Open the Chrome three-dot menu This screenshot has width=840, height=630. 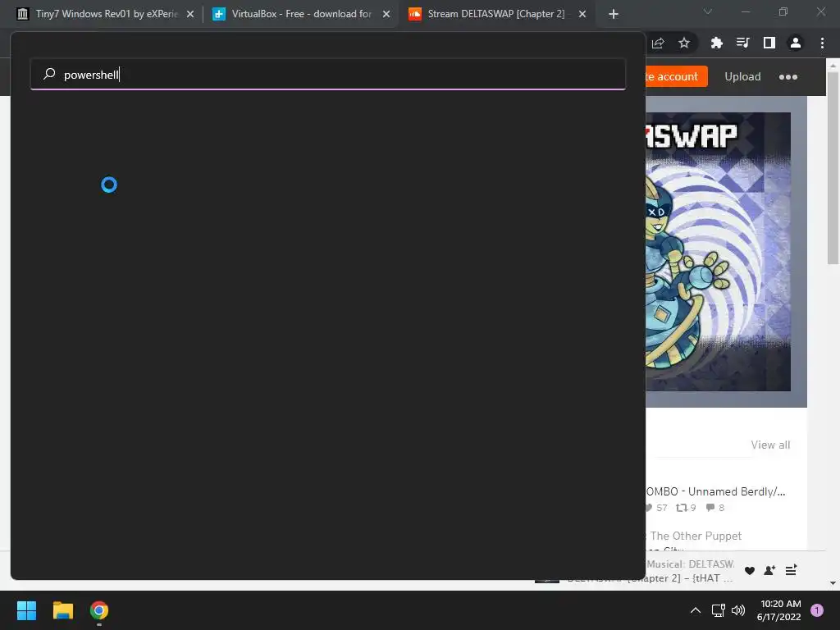822,43
